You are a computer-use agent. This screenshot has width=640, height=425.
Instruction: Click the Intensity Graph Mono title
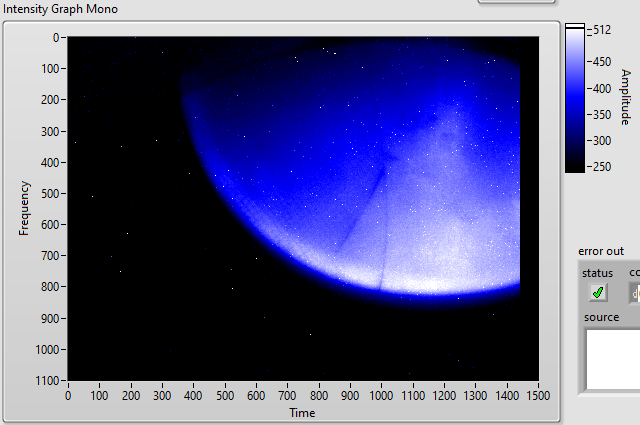[x=60, y=9]
